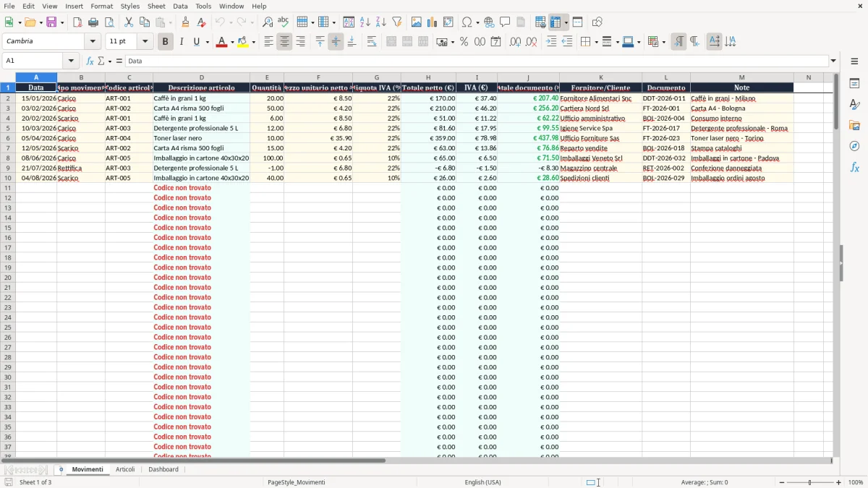Screen dimensions: 868x488
Task: Click the Save document icon
Action: [x=51, y=22]
